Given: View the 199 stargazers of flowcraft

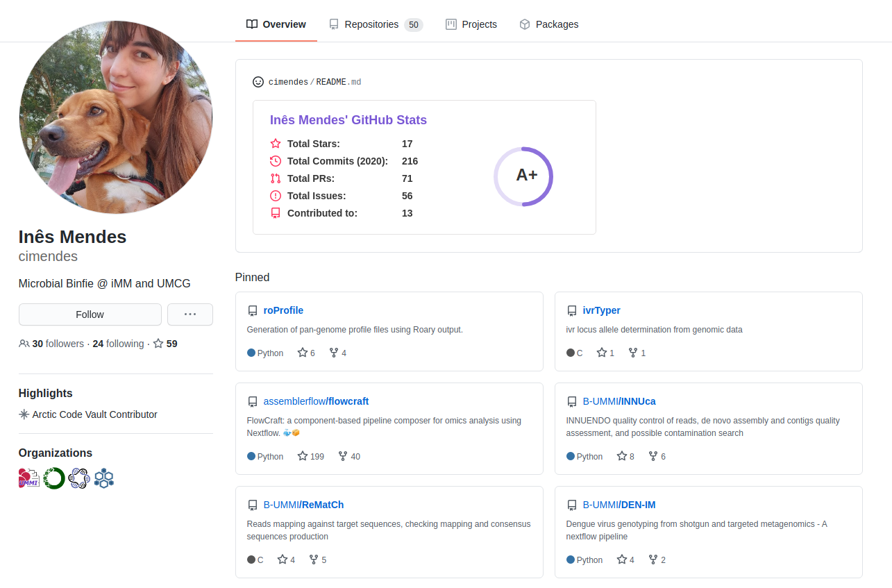Looking at the screenshot, I should tap(311, 456).
